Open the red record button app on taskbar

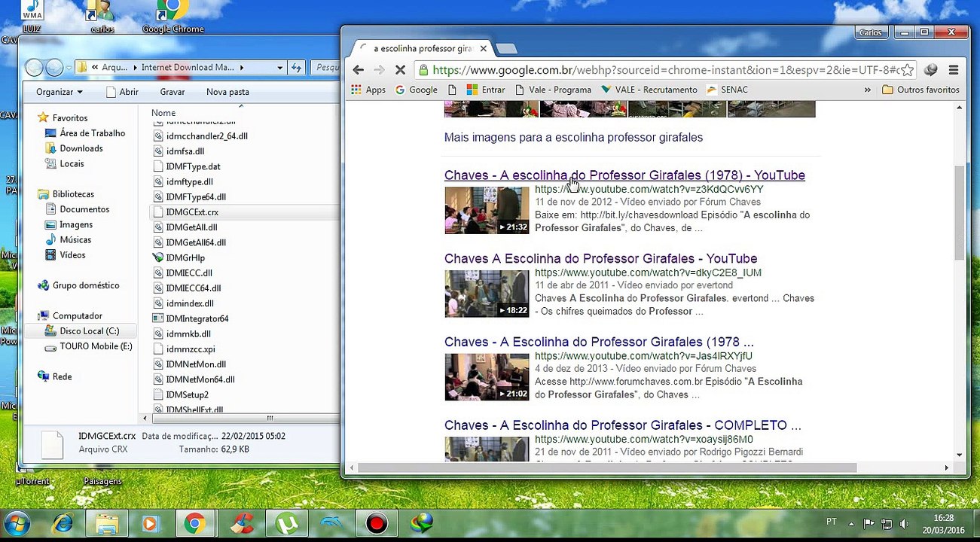pyautogui.click(x=376, y=523)
